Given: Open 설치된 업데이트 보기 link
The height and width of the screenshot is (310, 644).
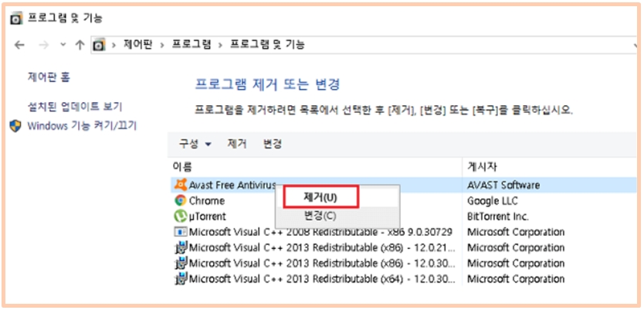Looking at the screenshot, I should (x=75, y=107).
